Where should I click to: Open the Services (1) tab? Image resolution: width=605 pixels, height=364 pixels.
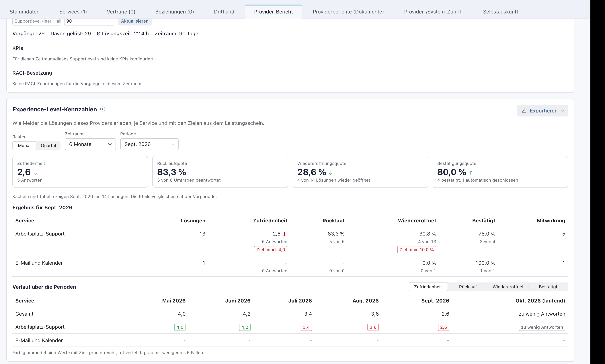point(73,11)
